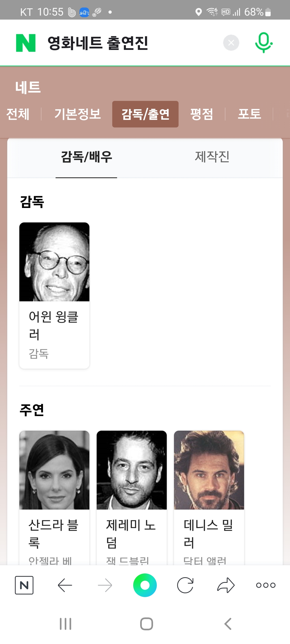This screenshot has width=290, height=644.
Task: Go back with the left arrow icon
Action: click(65, 585)
